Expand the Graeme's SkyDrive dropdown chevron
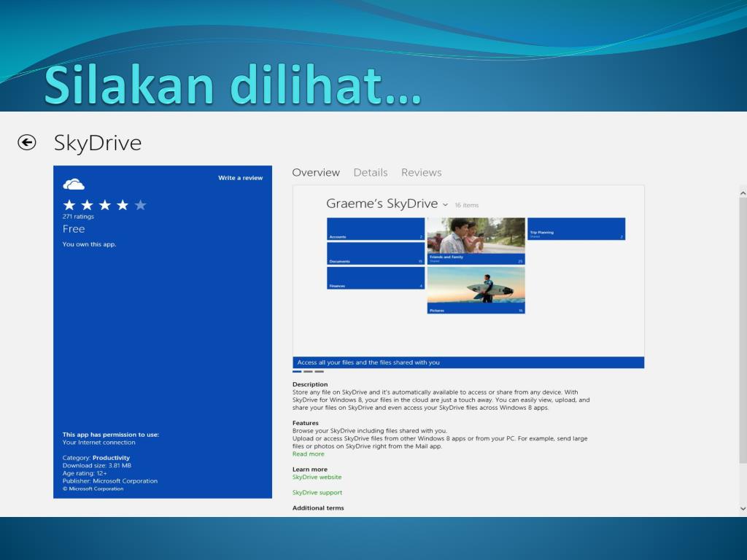This screenshot has height=560, width=747. point(445,205)
